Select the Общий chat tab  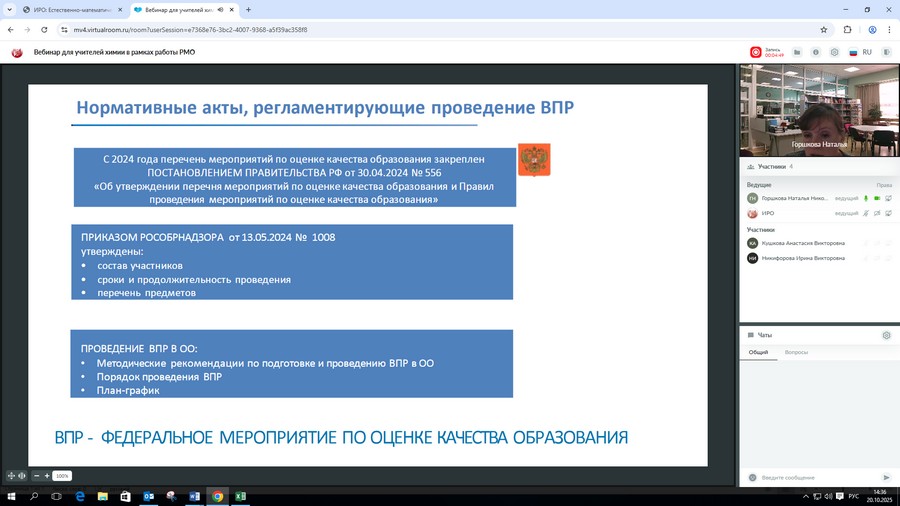[758, 352]
